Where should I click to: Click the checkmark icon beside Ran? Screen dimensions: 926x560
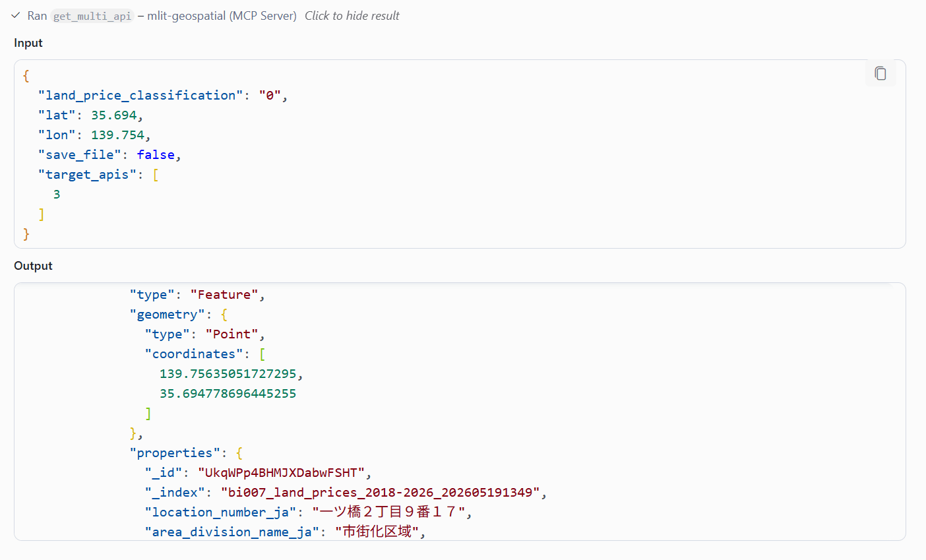(x=16, y=15)
